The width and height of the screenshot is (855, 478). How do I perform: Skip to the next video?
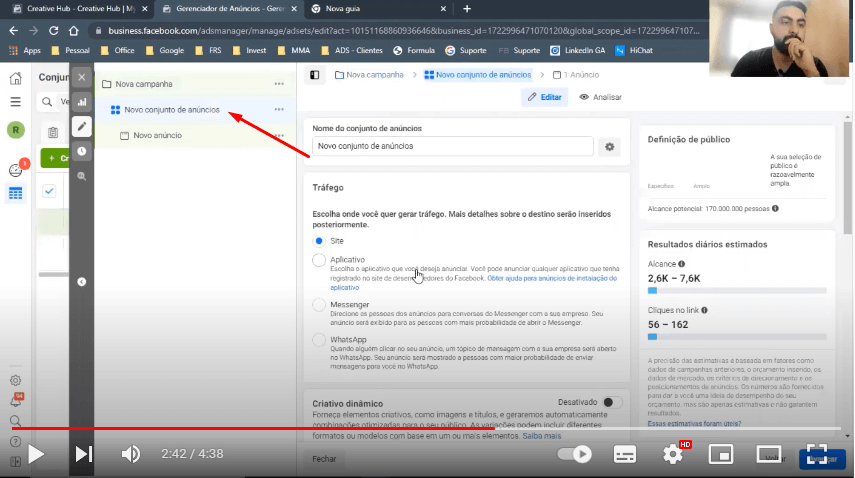pyautogui.click(x=83, y=453)
